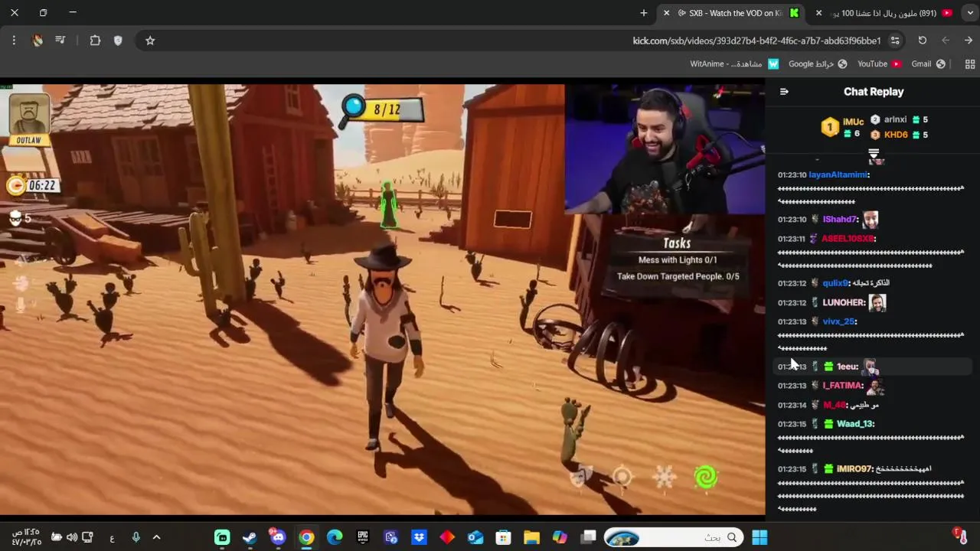Open the Chrome profile avatar

pos(38,41)
